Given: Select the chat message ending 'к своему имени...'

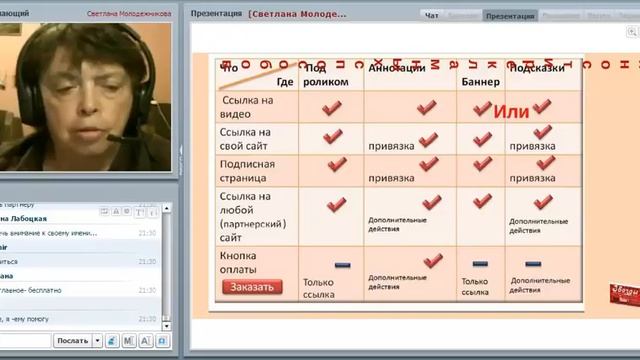Looking at the screenshot, I should [x=49, y=233].
